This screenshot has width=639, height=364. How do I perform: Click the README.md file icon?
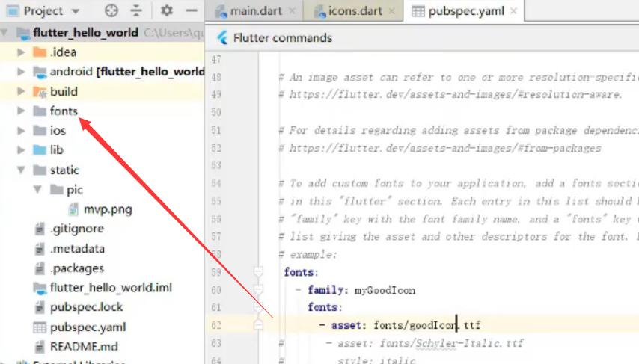(39, 347)
